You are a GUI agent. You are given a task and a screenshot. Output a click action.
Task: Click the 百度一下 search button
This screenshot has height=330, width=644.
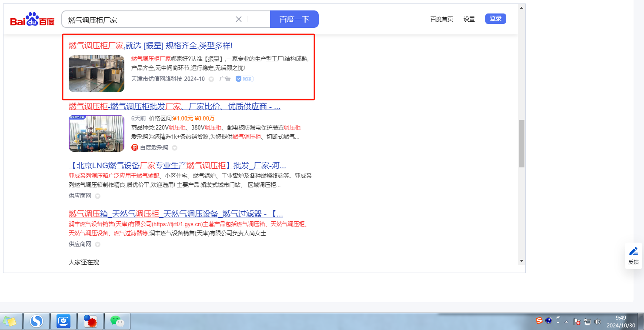(294, 19)
